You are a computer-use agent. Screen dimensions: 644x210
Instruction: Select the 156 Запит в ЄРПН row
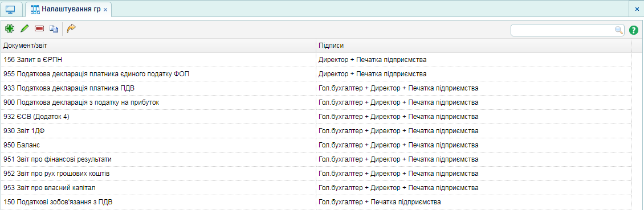pyautogui.click(x=316, y=60)
